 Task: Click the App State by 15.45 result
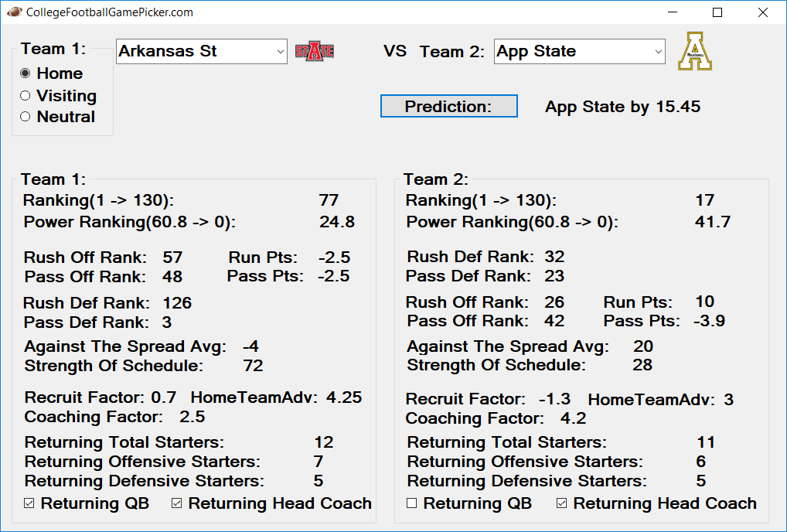tap(623, 107)
